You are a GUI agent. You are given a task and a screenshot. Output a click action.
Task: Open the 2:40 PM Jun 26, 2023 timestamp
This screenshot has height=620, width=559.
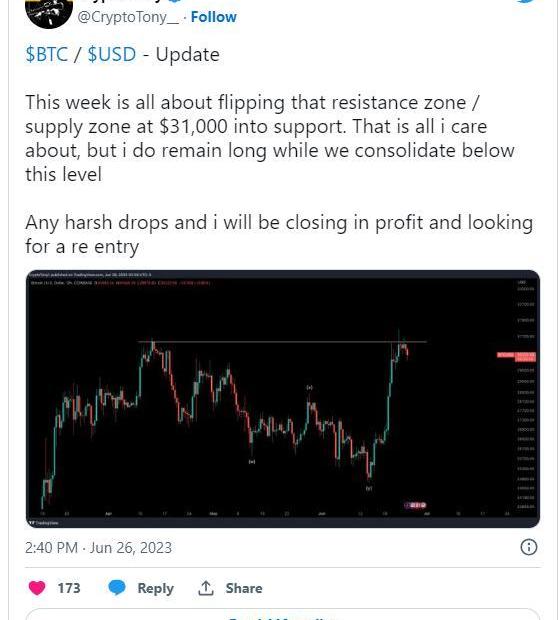[98, 548]
